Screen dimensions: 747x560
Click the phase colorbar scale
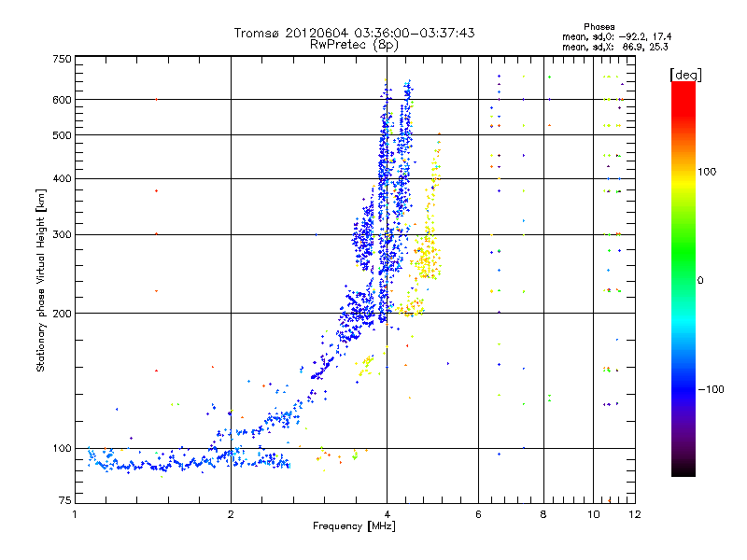tap(684, 278)
